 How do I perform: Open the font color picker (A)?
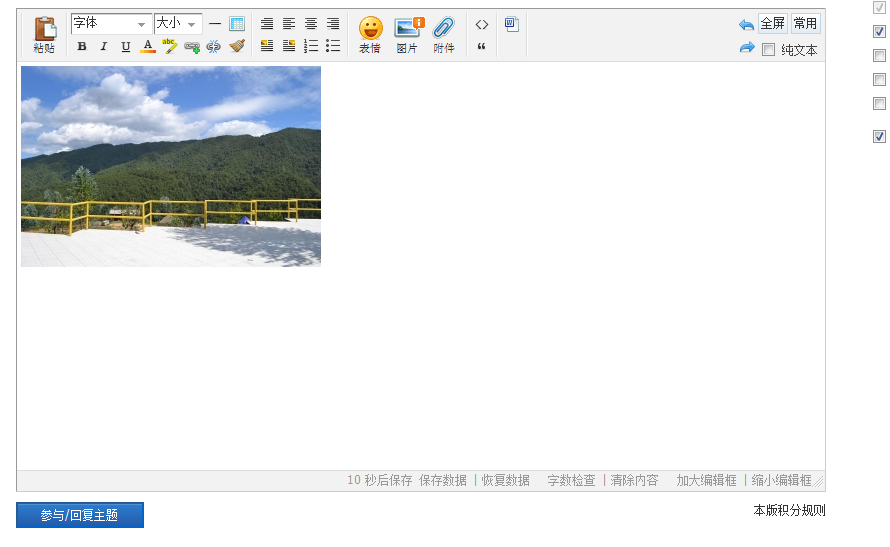click(148, 47)
